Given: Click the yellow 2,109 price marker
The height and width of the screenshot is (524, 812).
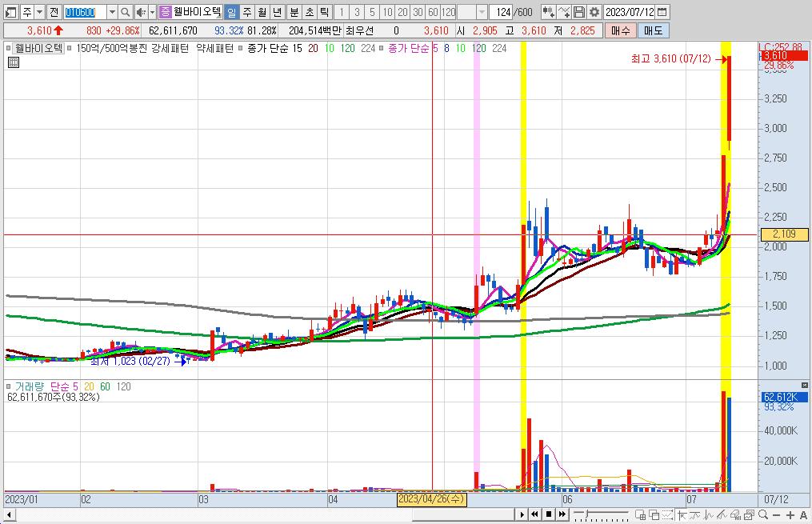Looking at the screenshot, I should pos(784,234).
